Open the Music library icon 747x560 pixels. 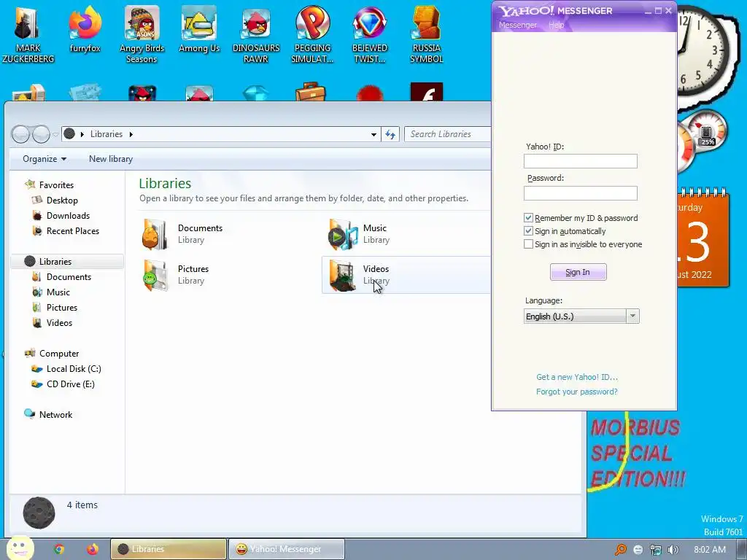[343, 234]
